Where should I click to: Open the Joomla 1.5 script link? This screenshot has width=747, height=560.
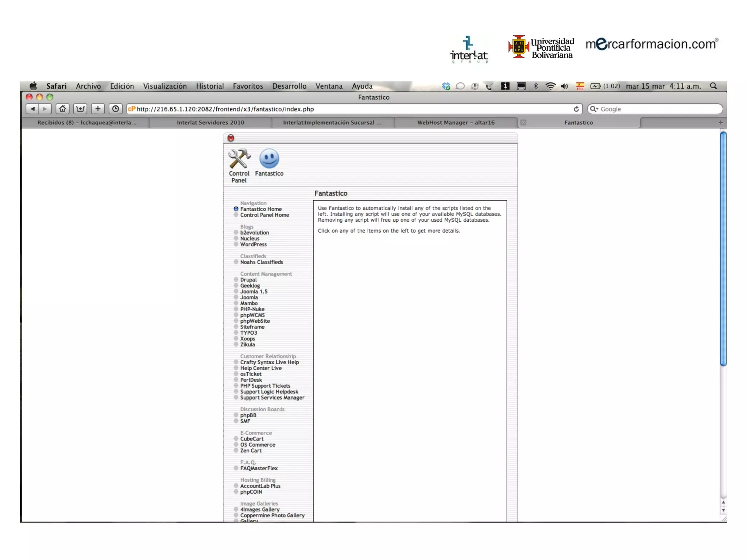click(x=253, y=291)
